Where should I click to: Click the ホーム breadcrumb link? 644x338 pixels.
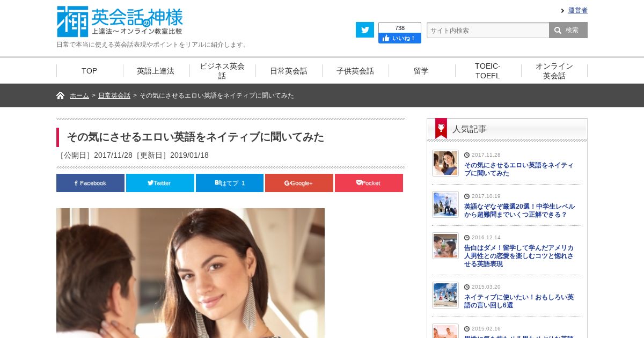79,95
